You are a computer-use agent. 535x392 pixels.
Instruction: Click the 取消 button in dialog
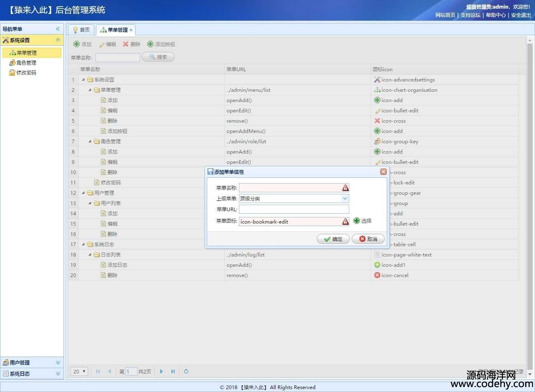point(368,239)
